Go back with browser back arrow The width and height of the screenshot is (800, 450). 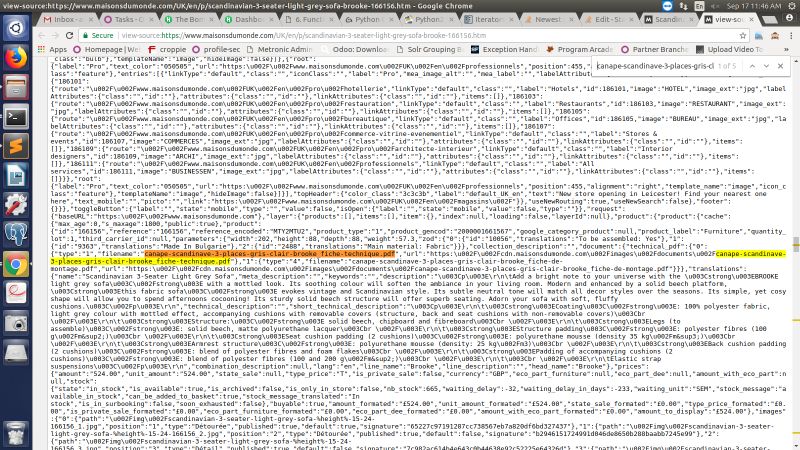[42, 35]
